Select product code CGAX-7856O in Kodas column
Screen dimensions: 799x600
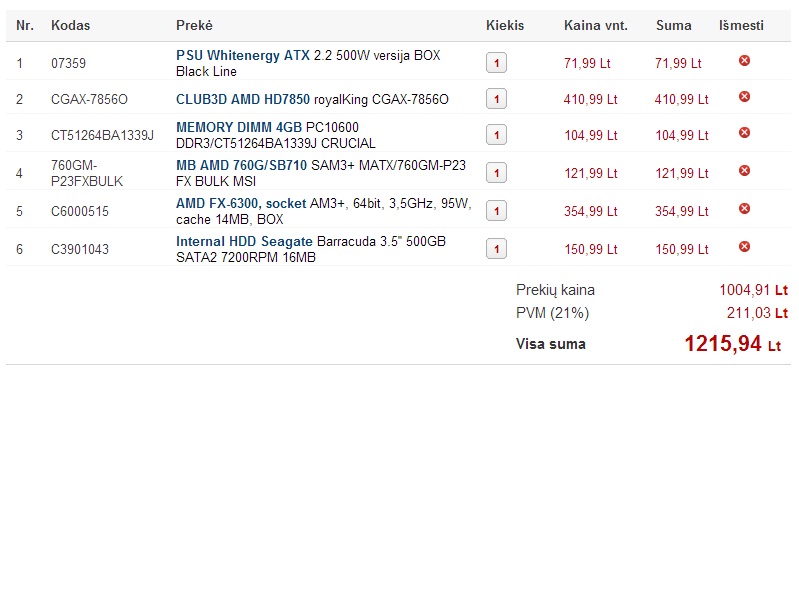pyautogui.click(x=89, y=99)
